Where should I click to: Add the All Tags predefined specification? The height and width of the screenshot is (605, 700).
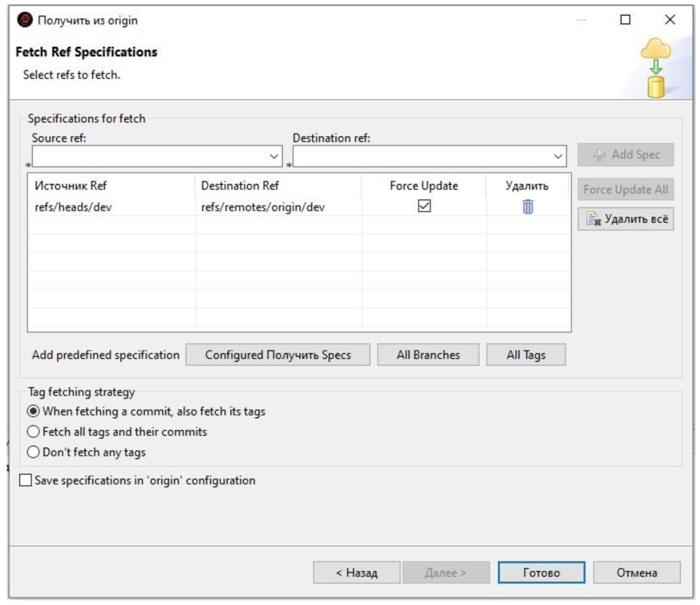(526, 355)
